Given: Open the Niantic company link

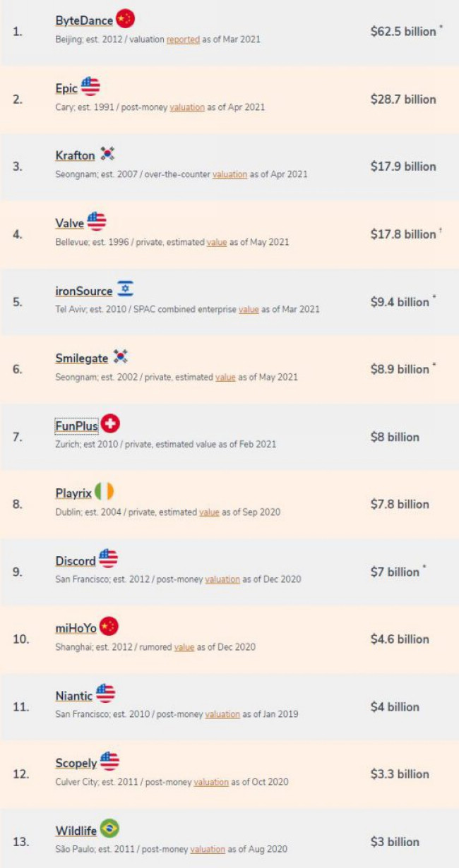Looking at the screenshot, I should tap(74, 696).
